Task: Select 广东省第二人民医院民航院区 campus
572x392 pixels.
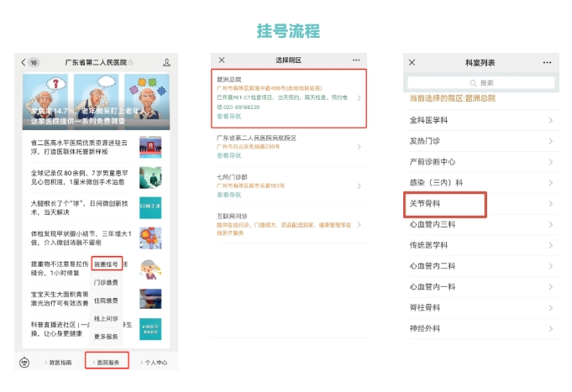Action: click(289, 147)
